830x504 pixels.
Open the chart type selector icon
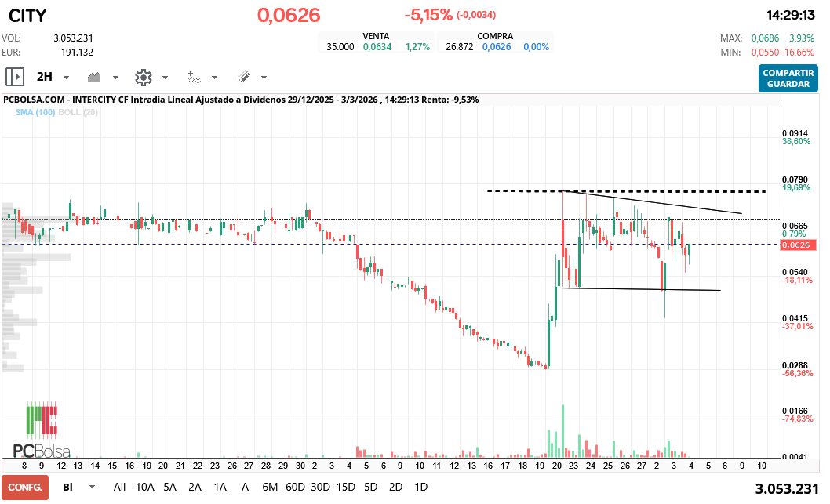(x=93, y=77)
